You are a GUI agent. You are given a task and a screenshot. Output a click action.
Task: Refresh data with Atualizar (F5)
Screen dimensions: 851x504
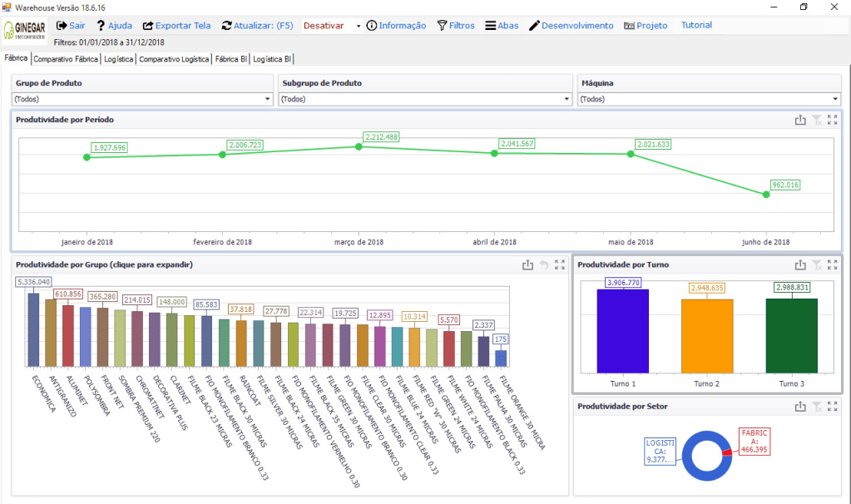pyautogui.click(x=227, y=26)
